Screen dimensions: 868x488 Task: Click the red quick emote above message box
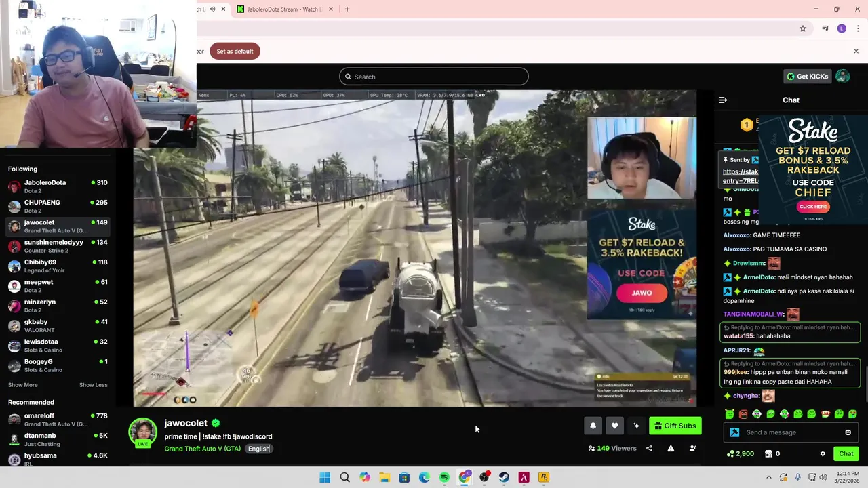pyautogui.click(x=743, y=414)
